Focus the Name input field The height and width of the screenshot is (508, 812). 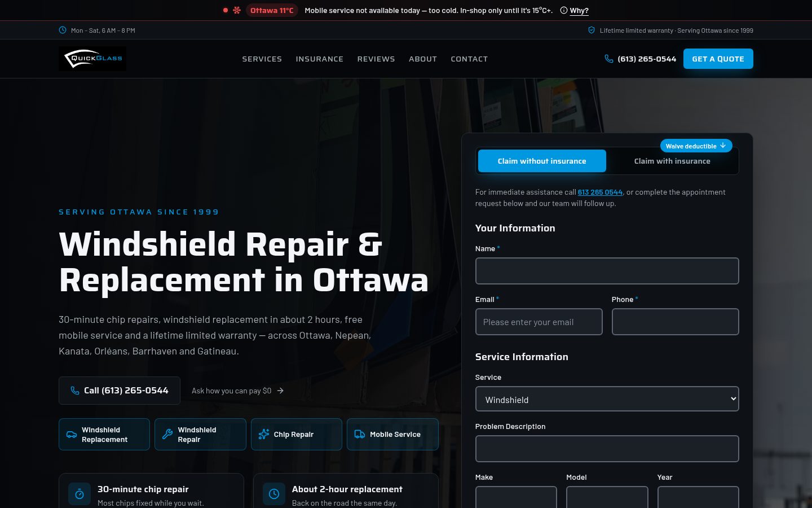[607, 271]
